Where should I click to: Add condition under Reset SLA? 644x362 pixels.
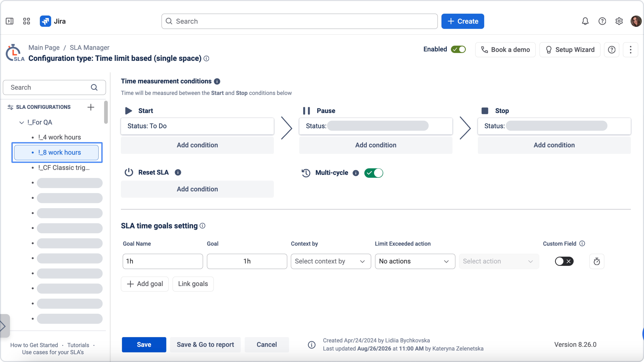[197, 189]
